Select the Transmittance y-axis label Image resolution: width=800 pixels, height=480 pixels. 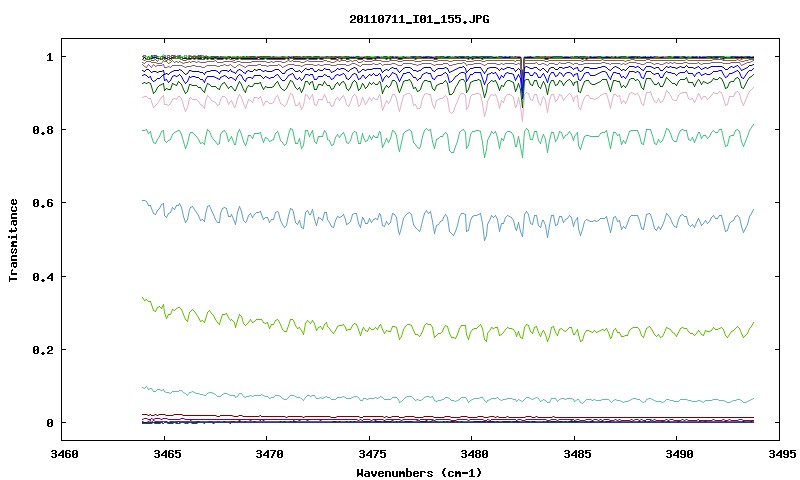click(13, 240)
